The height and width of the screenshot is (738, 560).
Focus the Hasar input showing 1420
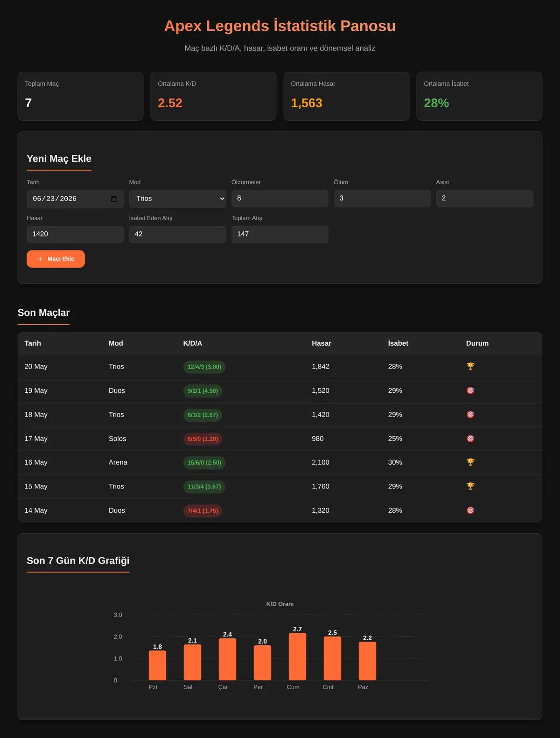point(75,234)
